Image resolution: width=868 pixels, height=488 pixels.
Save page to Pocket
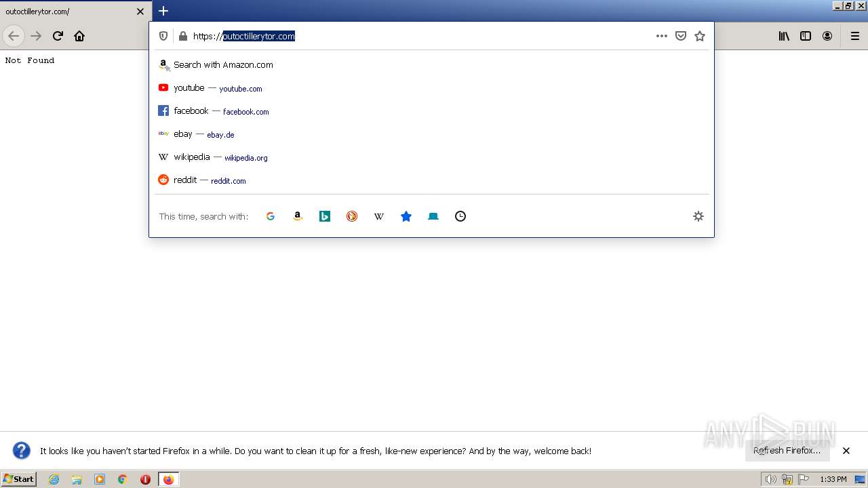pyautogui.click(x=681, y=36)
